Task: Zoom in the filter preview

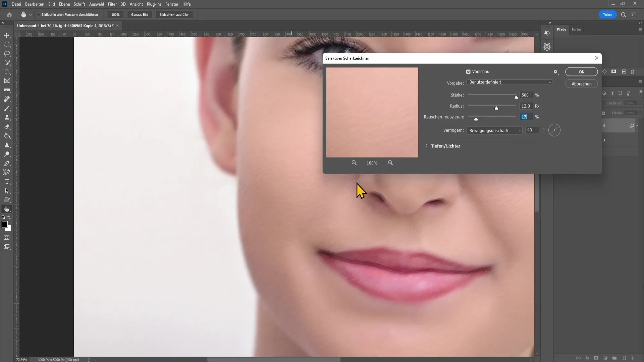Action: 390,163
